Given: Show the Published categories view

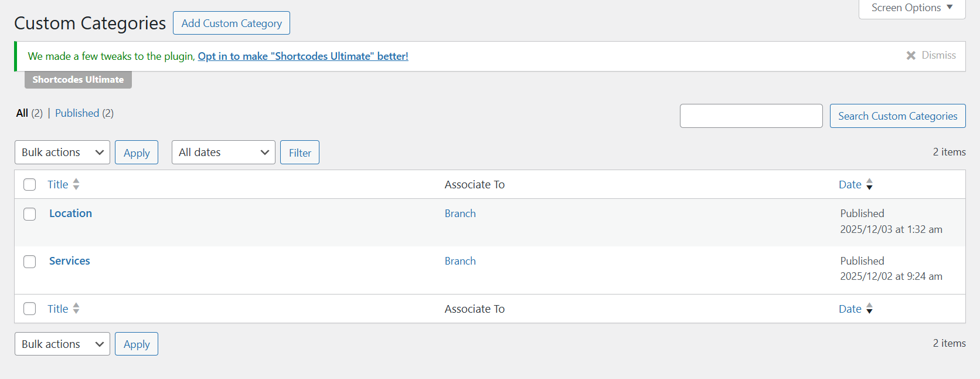Looking at the screenshot, I should point(77,113).
